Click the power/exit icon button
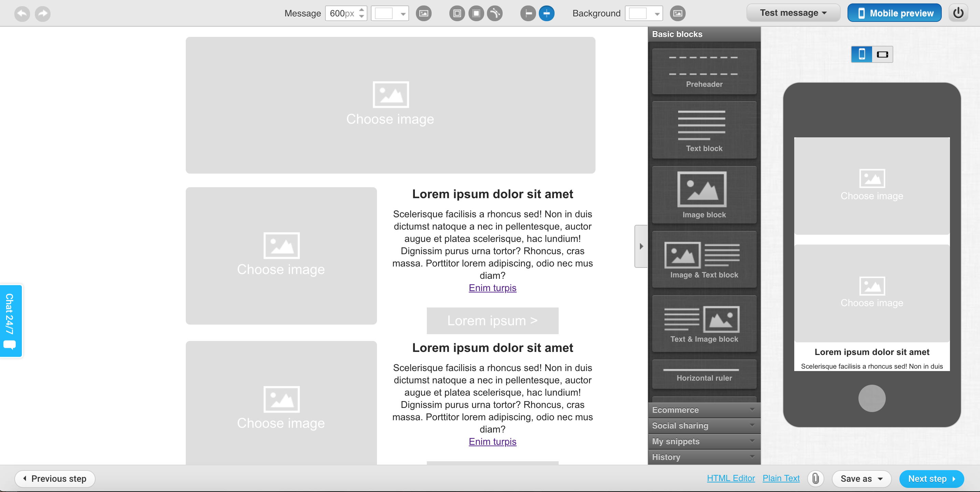 click(x=958, y=13)
